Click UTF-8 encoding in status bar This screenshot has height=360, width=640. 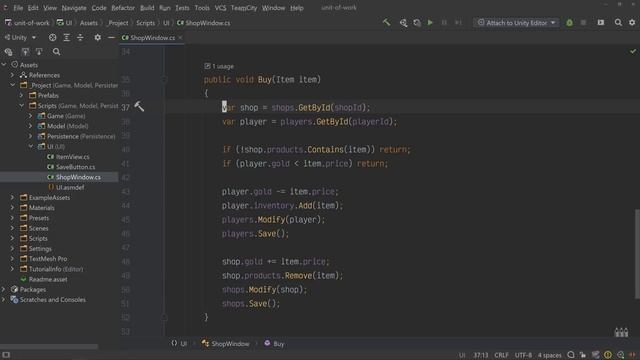point(523,355)
